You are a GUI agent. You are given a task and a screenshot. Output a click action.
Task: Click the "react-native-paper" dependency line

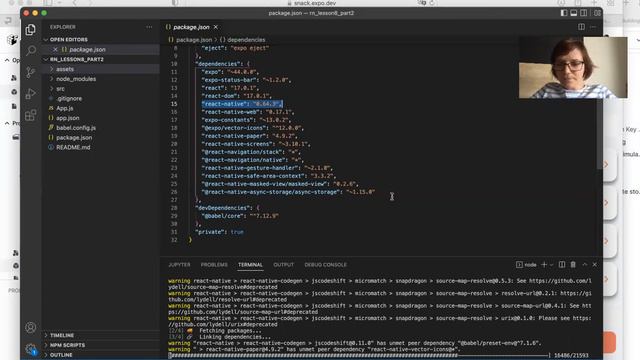pos(250,136)
